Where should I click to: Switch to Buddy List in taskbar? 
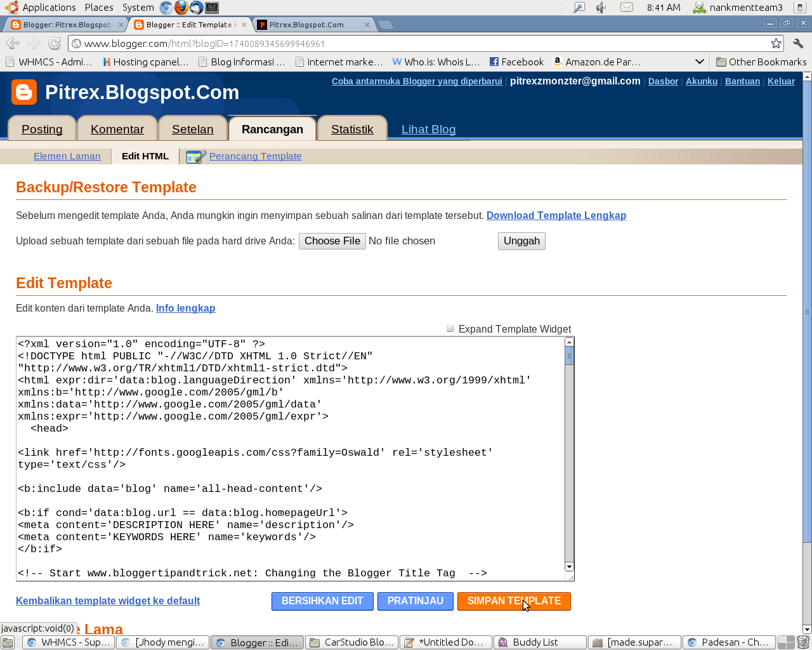click(540, 642)
